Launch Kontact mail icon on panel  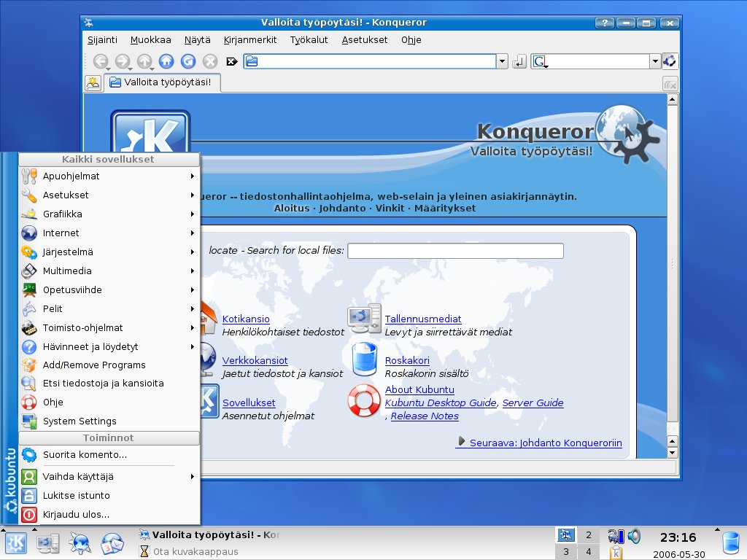click(112, 543)
